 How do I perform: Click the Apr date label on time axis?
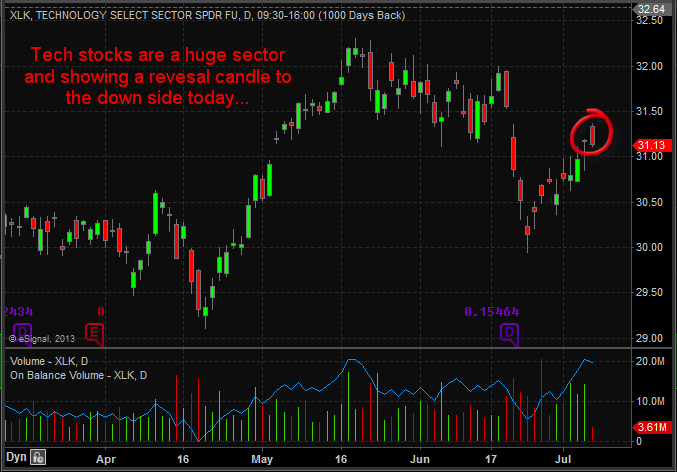coord(106,459)
